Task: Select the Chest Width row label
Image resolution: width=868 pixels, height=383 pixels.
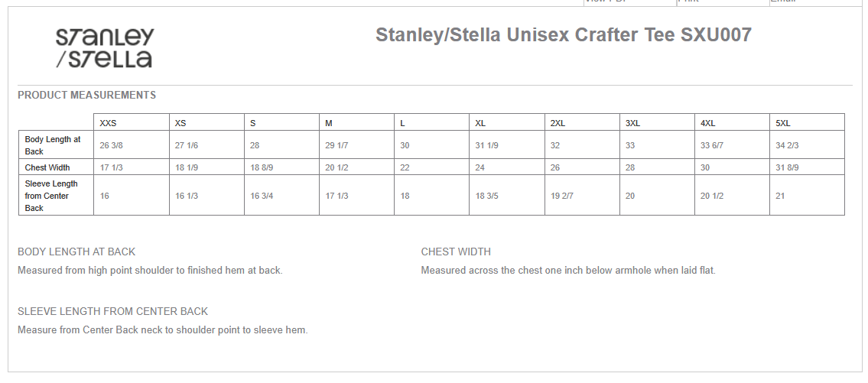Action: 47,167
